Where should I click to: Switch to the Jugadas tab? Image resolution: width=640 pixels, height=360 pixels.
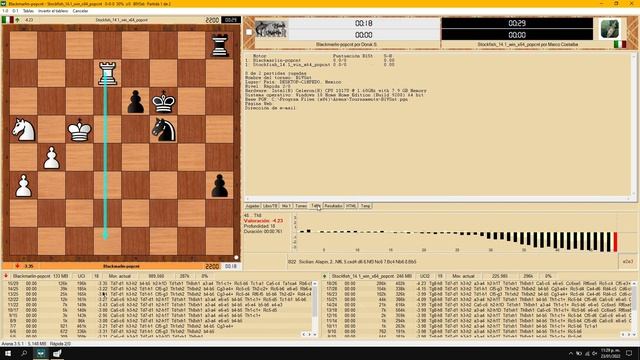coord(252,206)
